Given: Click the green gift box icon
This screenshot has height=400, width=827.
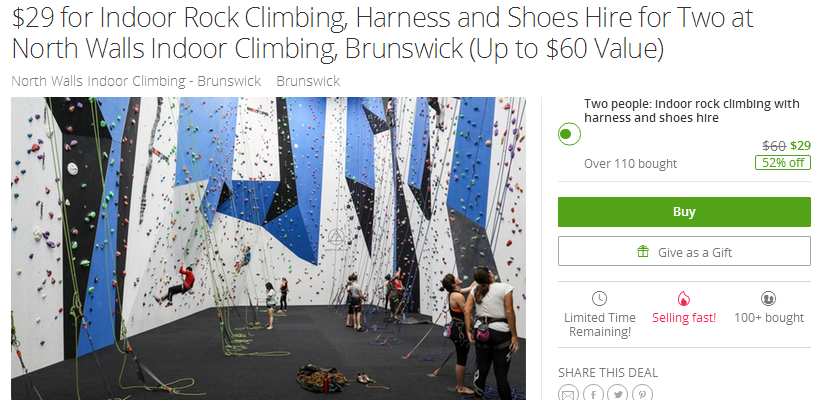Looking at the screenshot, I should (642, 252).
